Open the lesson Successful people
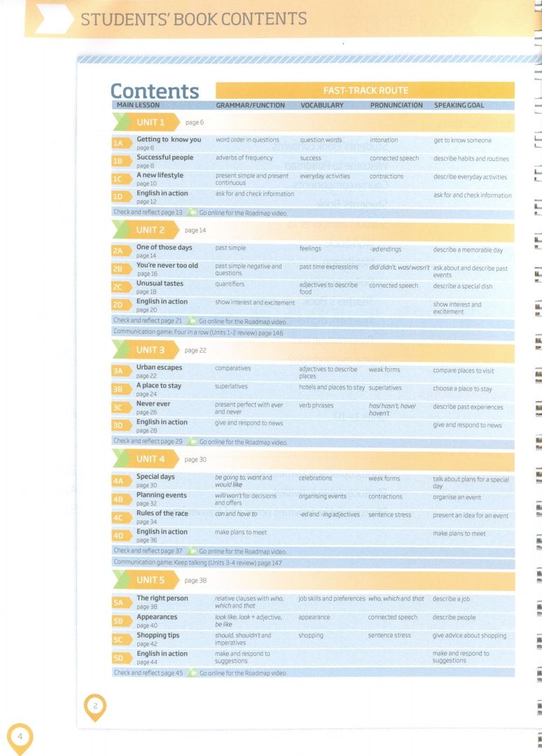This screenshot has width=542, height=756. [x=165, y=157]
